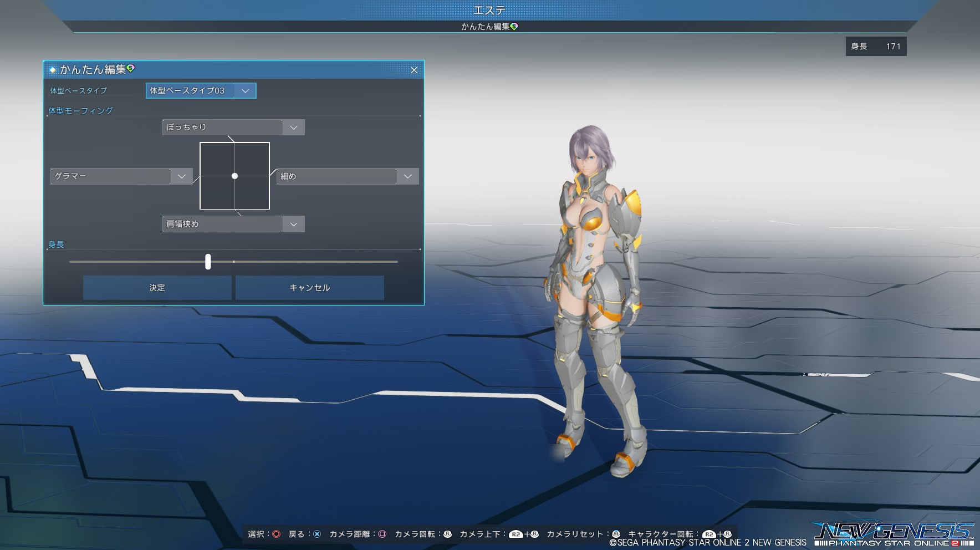The width and height of the screenshot is (980, 550).
Task: Click the circle button icon next to 選択
Action: click(x=277, y=534)
